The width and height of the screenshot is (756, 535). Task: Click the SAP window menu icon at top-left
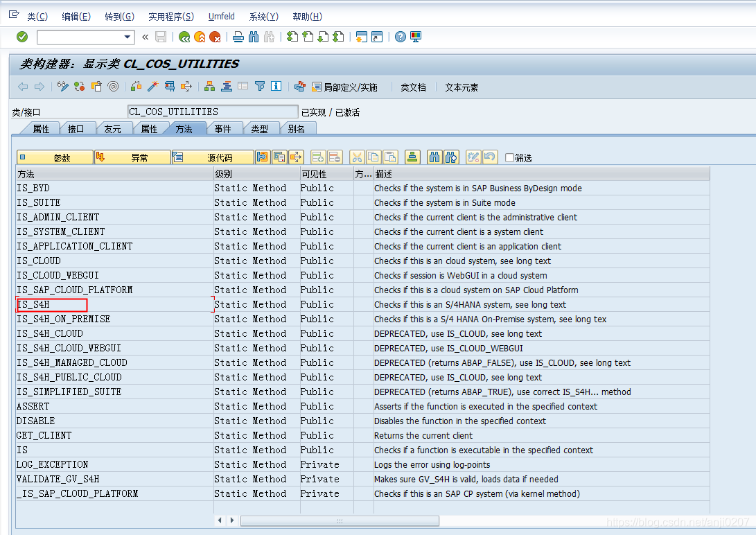pos(14,15)
